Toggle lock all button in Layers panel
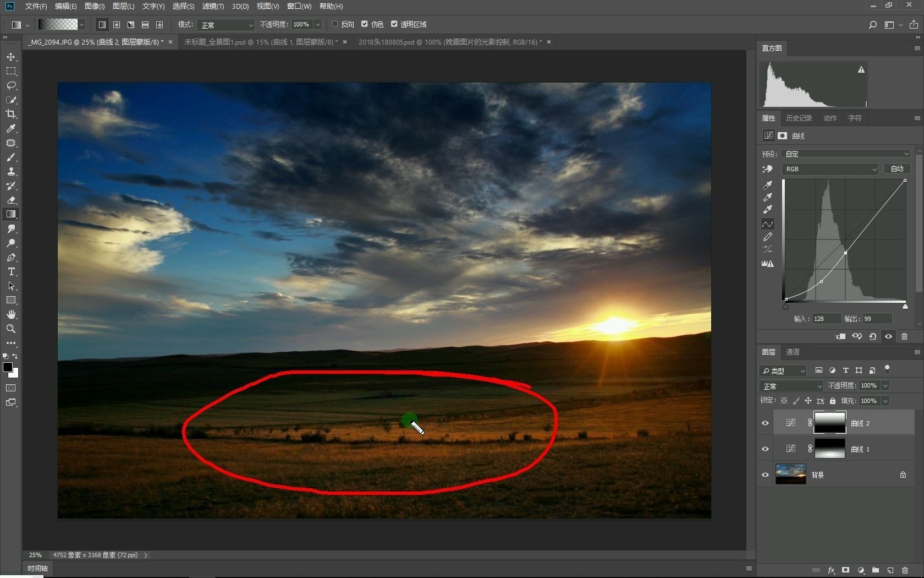 (x=833, y=401)
